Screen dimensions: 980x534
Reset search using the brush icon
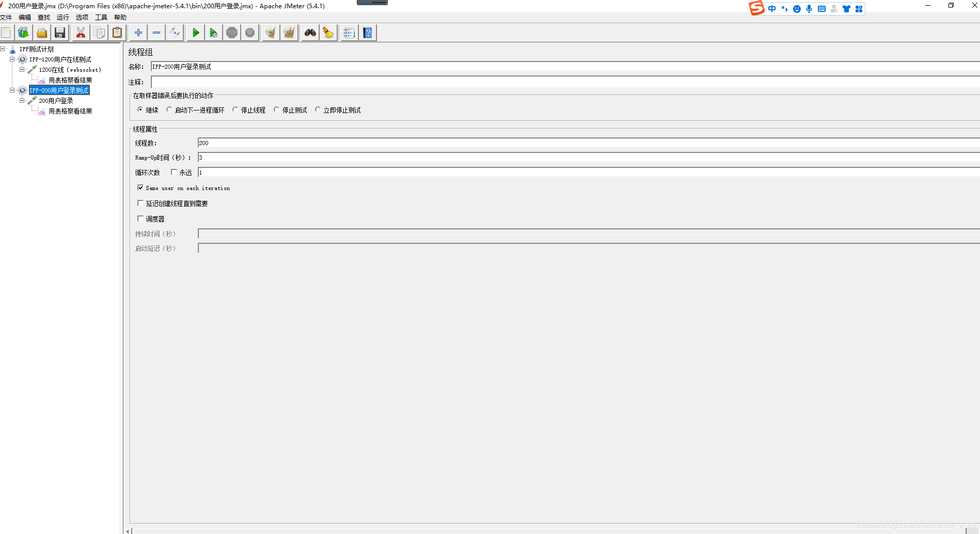pyautogui.click(x=328, y=33)
